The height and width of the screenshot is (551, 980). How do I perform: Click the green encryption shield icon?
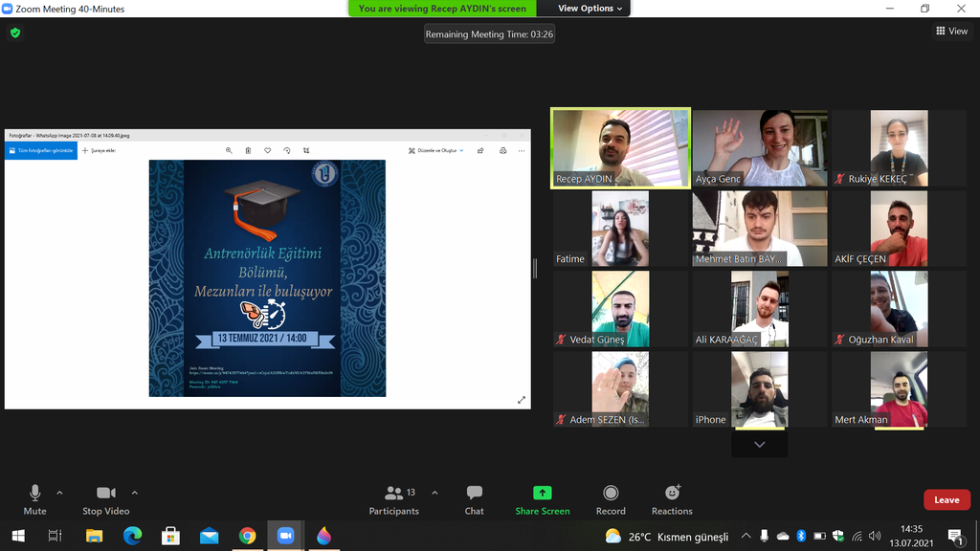click(x=14, y=33)
